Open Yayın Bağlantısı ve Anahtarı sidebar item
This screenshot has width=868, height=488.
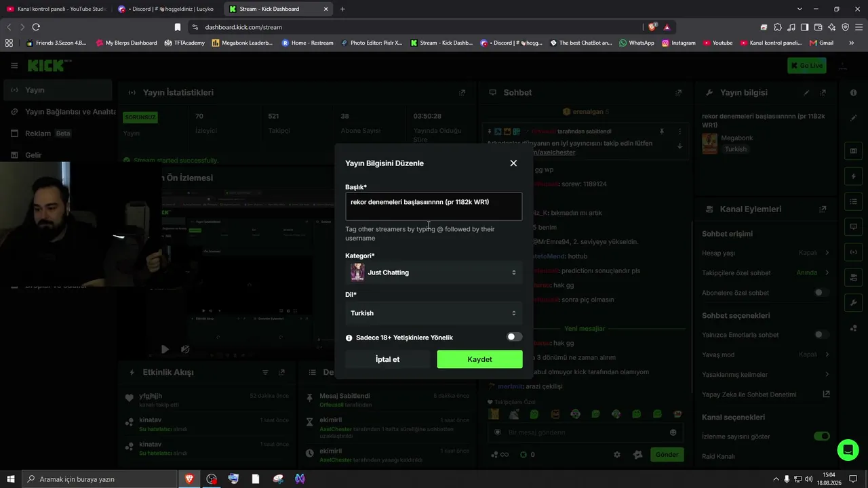61,112
